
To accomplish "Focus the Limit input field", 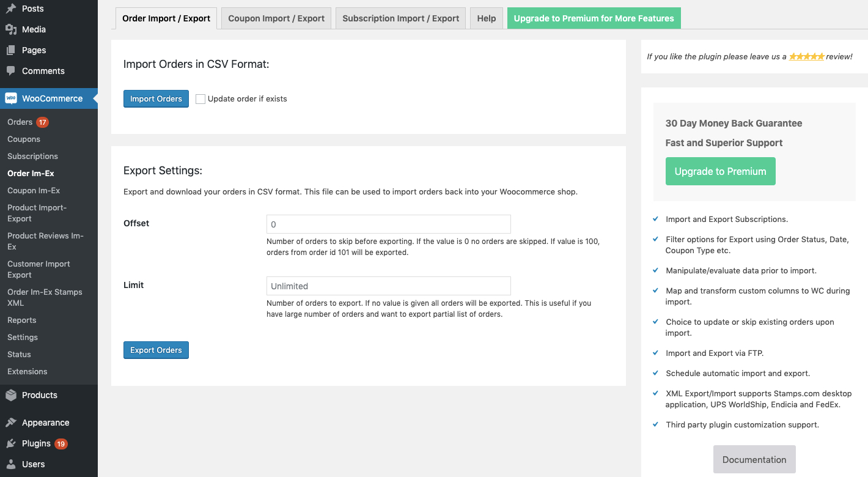I will pos(389,286).
